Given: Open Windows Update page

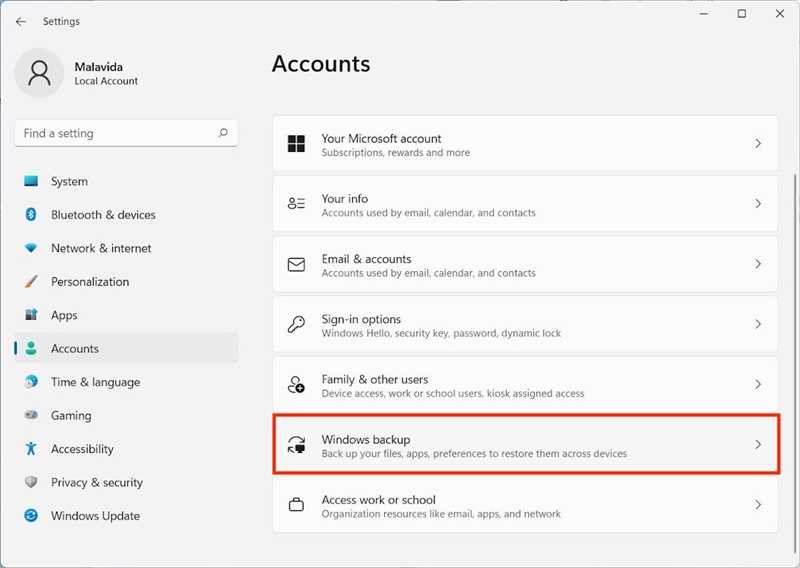Looking at the screenshot, I should point(95,516).
